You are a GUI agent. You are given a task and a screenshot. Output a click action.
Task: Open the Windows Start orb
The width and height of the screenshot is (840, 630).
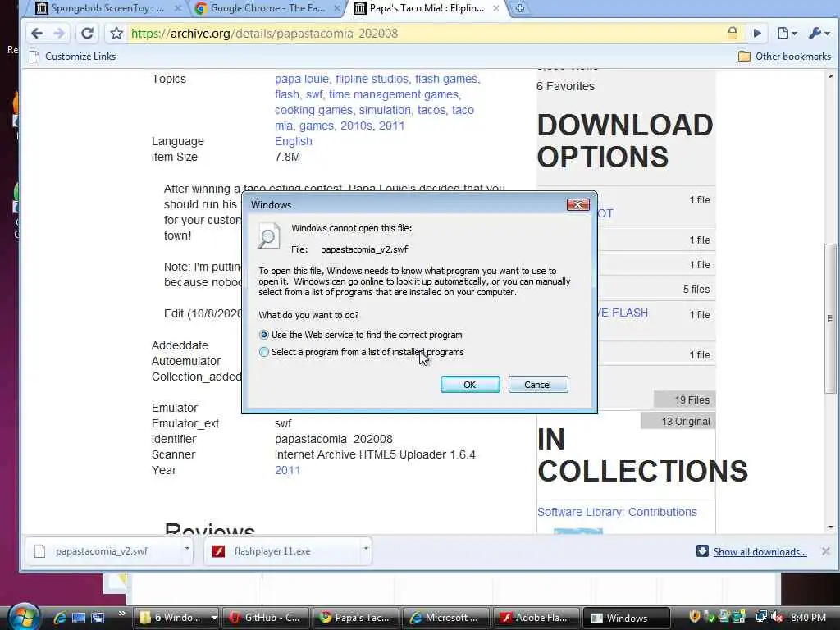pos(24,617)
